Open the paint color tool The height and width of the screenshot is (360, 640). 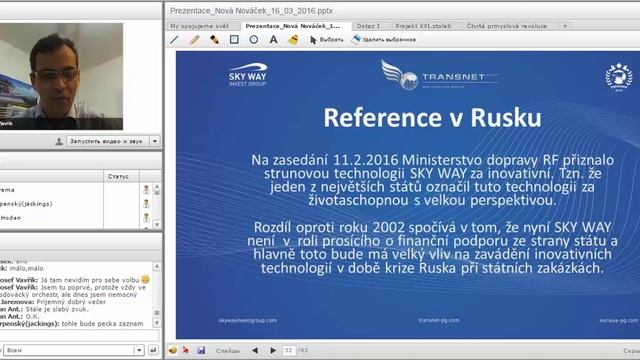(293, 40)
